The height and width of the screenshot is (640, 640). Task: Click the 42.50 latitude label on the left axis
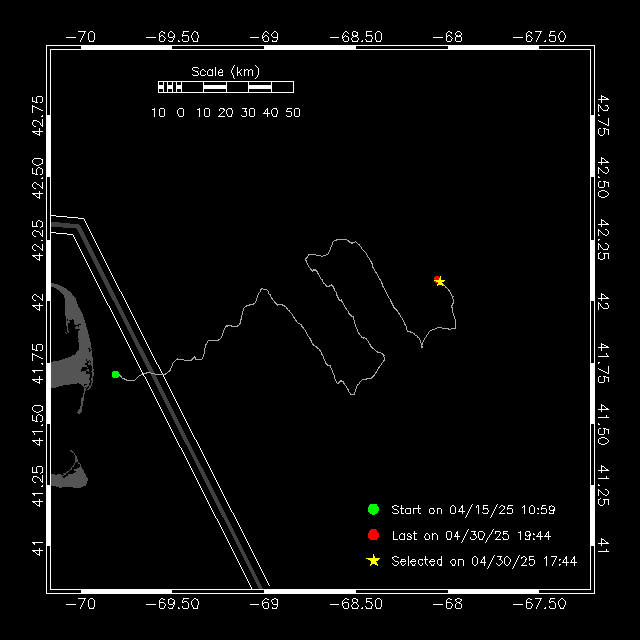pos(38,173)
